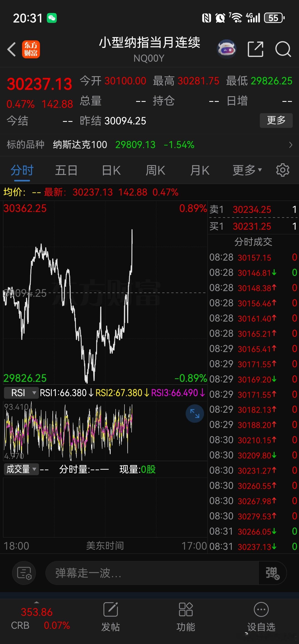Switch to 分时 tab
This screenshot has width=299, height=644.
click(x=22, y=171)
